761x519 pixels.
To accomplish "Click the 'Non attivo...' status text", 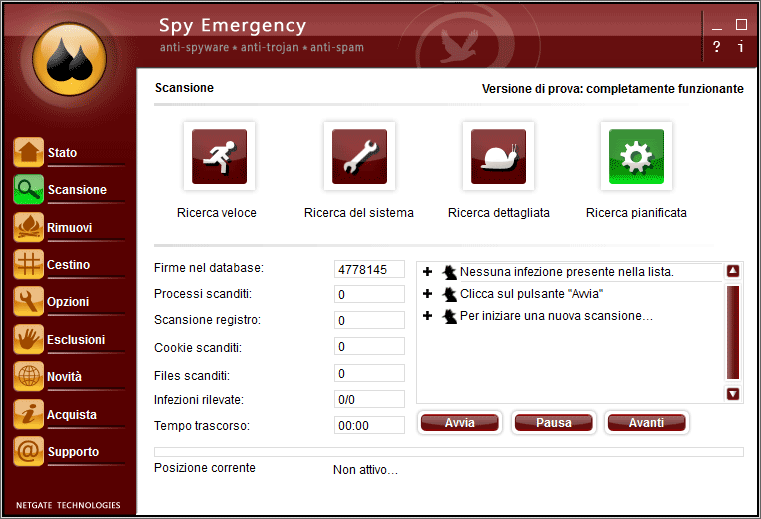I will [365, 469].
